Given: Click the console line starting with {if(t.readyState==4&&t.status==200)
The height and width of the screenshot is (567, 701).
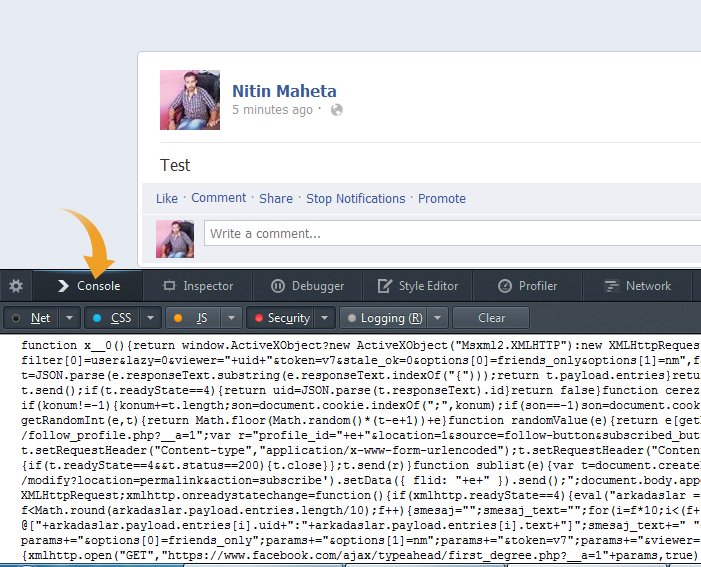Looking at the screenshot, I should [360, 465].
